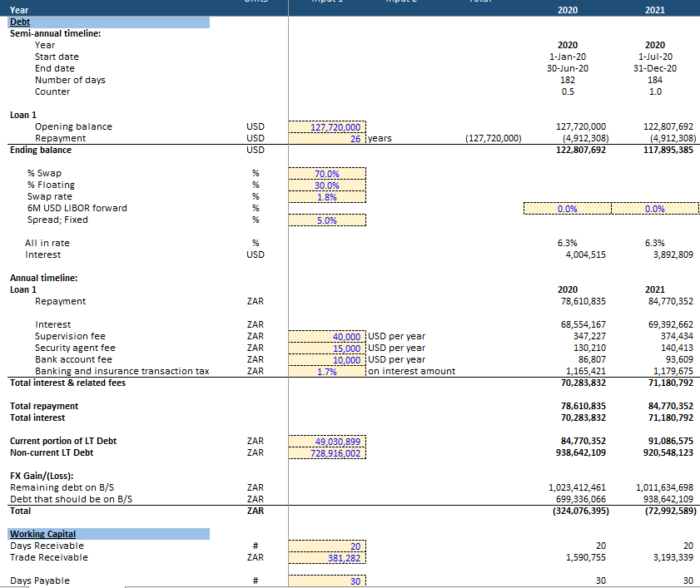This screenshot has height=588, width=700.
Task: Click the % Floating input 30.0%
Action: (327, 185)
